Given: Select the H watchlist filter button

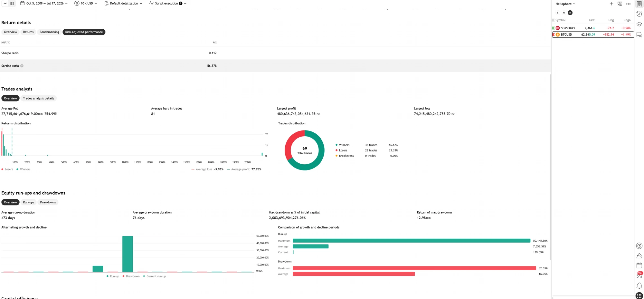Looking at the screenshot, I should click(x=570, y=13).
